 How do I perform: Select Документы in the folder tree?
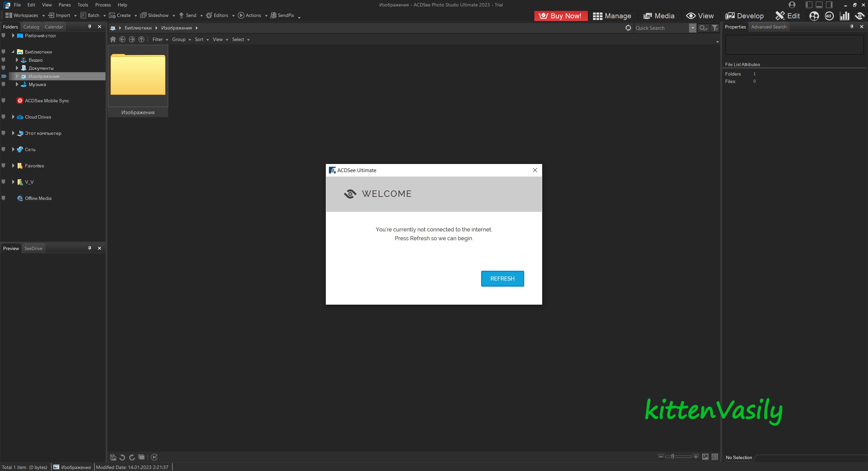[x=41, y=68]
